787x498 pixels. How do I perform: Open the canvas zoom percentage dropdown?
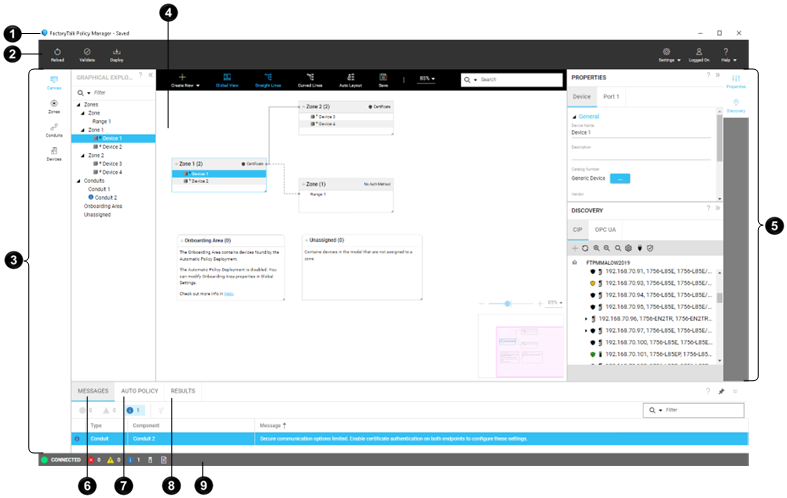click(427, 79)
